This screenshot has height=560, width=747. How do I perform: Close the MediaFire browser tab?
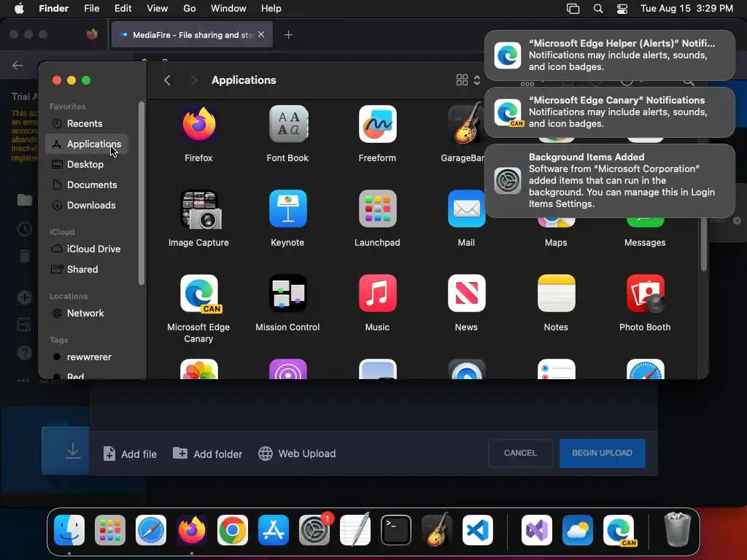click(x=261, y=34)
